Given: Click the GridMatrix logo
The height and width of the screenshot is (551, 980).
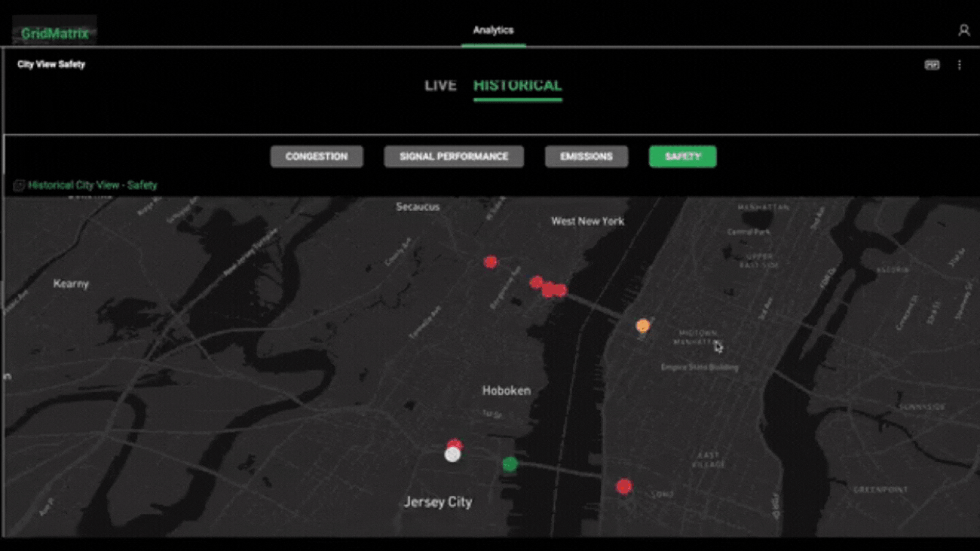Looking at the screenshot, I should click(54, 32).
